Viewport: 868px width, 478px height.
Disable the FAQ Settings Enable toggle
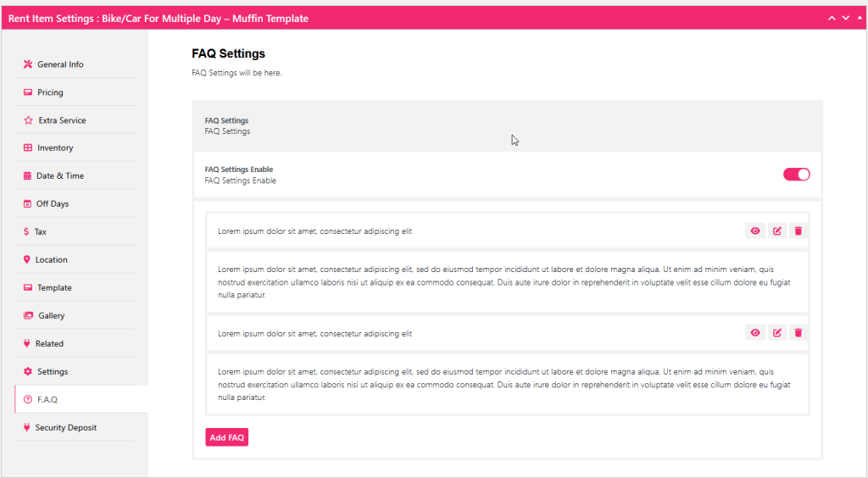796,174
